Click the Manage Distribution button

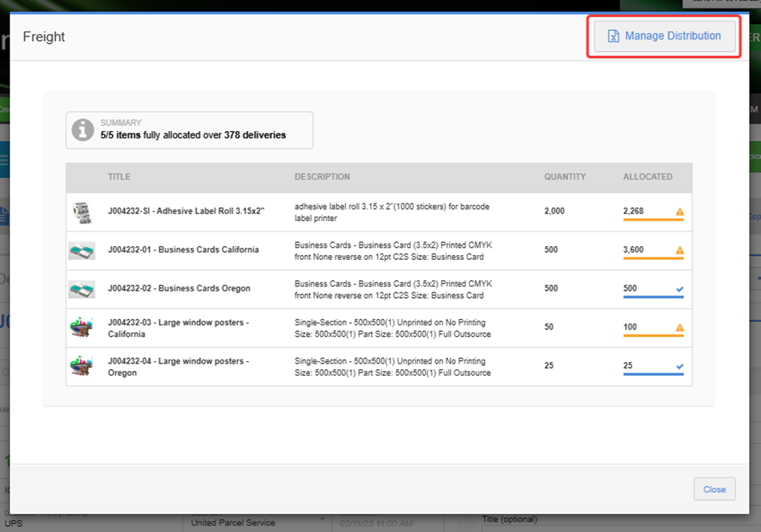665,36
